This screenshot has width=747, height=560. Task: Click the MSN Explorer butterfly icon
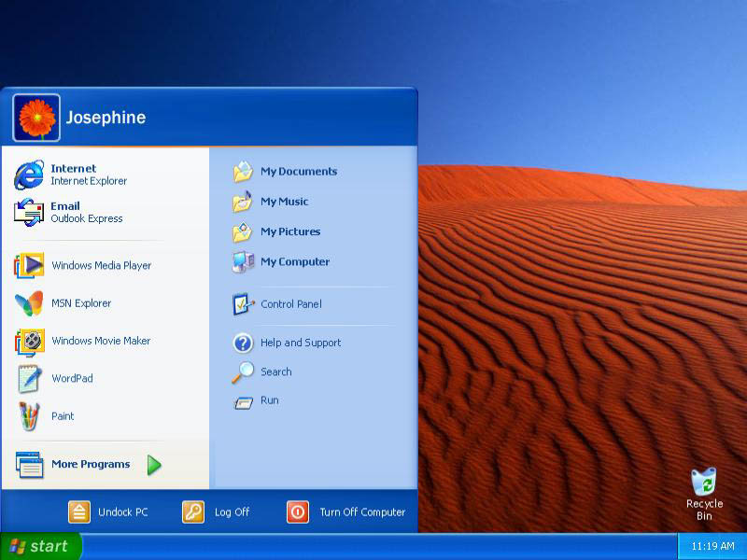pyautogui.click(x=29, y=303)
